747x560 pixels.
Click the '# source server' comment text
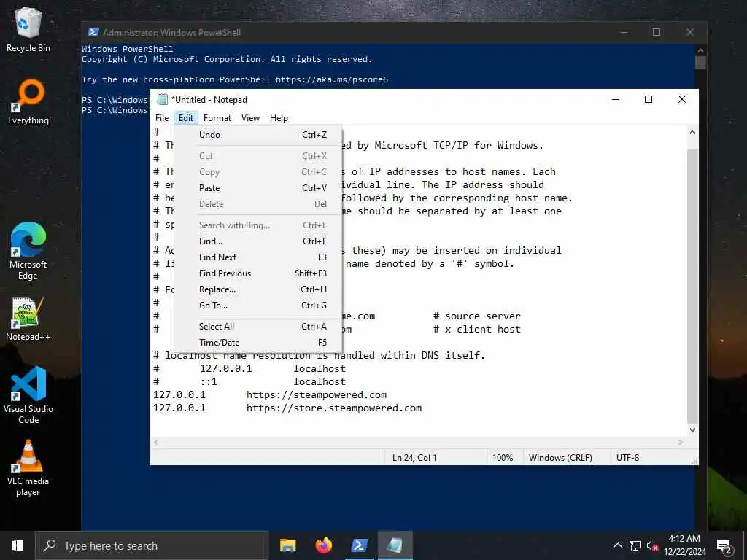coord(477,316)
